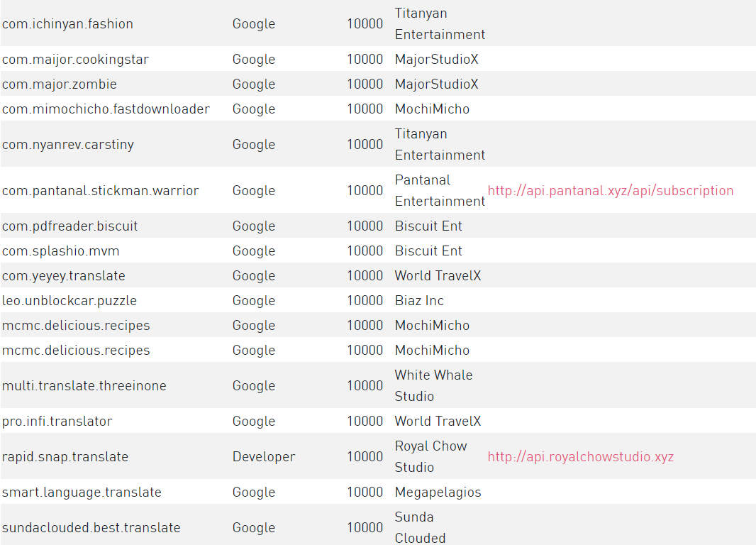Viewport: 756px width, 545px height.
Task: Click the pro.infi.translator entry
Action: coord(57,421)
